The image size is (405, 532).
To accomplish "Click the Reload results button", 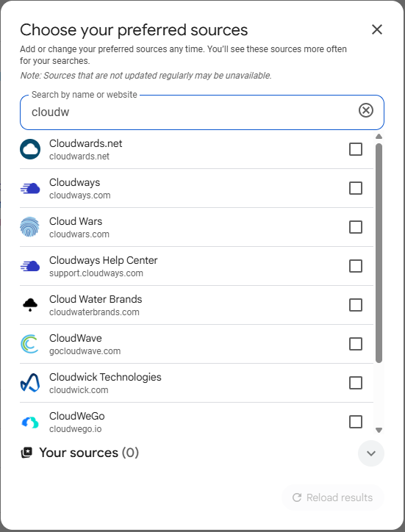I will coord(333,497).
